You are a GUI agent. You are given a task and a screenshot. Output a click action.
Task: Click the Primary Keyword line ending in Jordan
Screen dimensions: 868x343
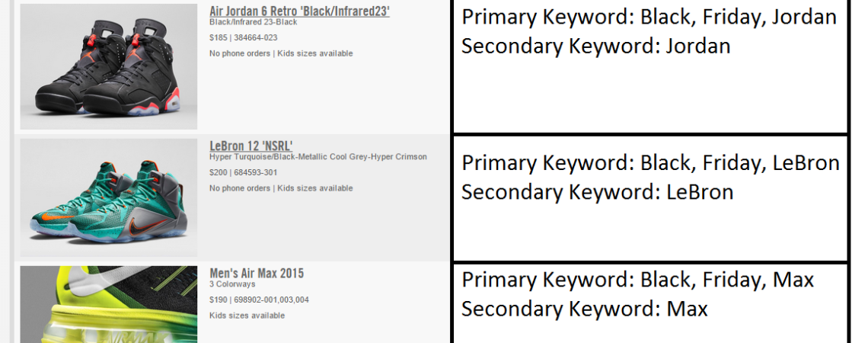(649, 17)
